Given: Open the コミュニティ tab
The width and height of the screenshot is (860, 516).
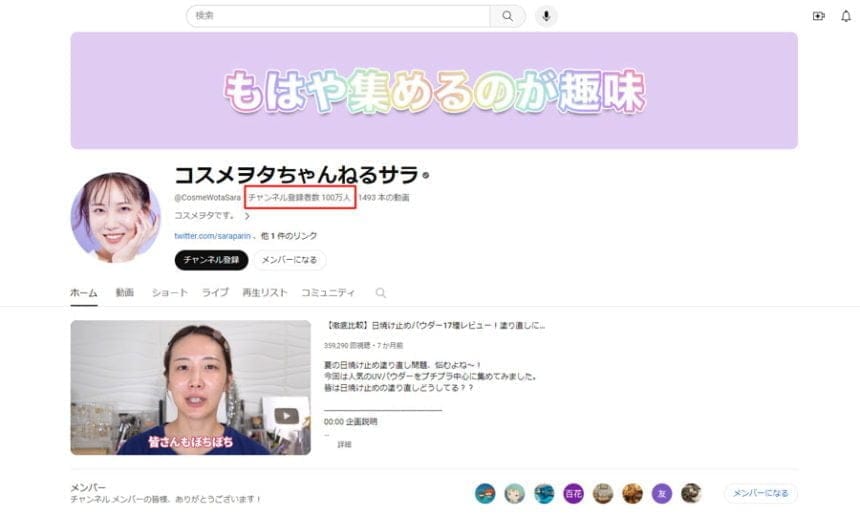Looking at the screenshot, I should click(328, 293).
